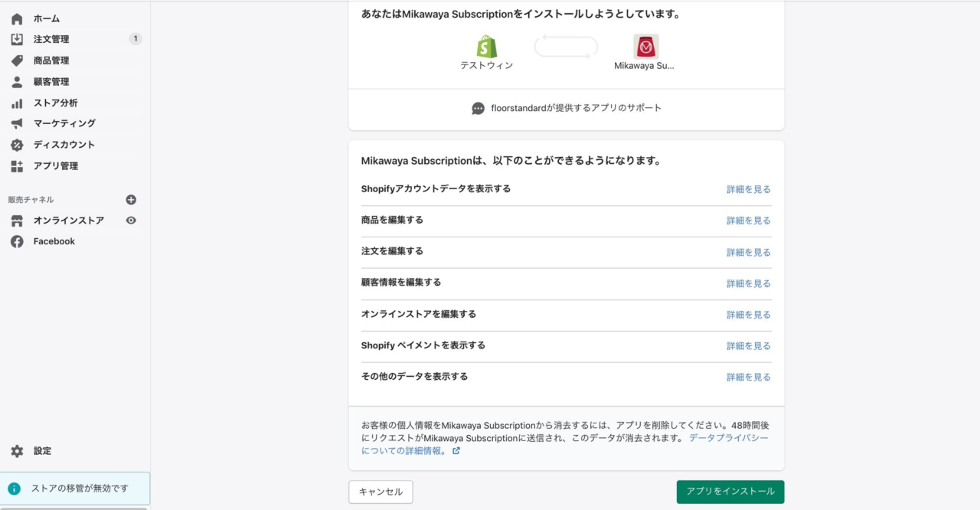Click 顧客情報を編集する permission text

coord(401,283)
